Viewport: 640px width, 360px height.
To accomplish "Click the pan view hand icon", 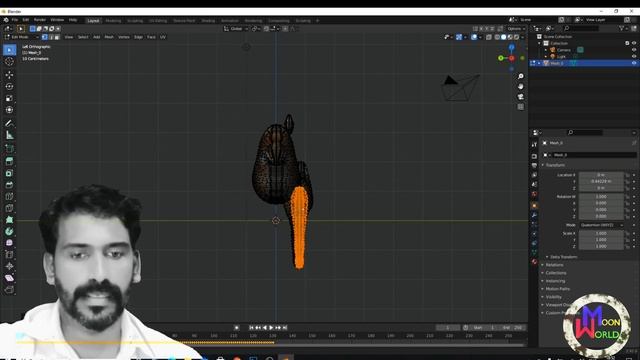I will pos(520,87).
